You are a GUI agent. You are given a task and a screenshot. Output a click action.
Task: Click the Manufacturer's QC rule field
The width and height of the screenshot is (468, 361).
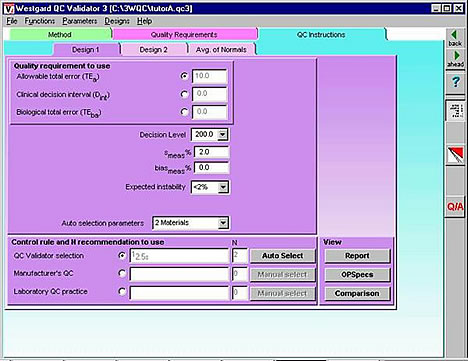(179, 274)
